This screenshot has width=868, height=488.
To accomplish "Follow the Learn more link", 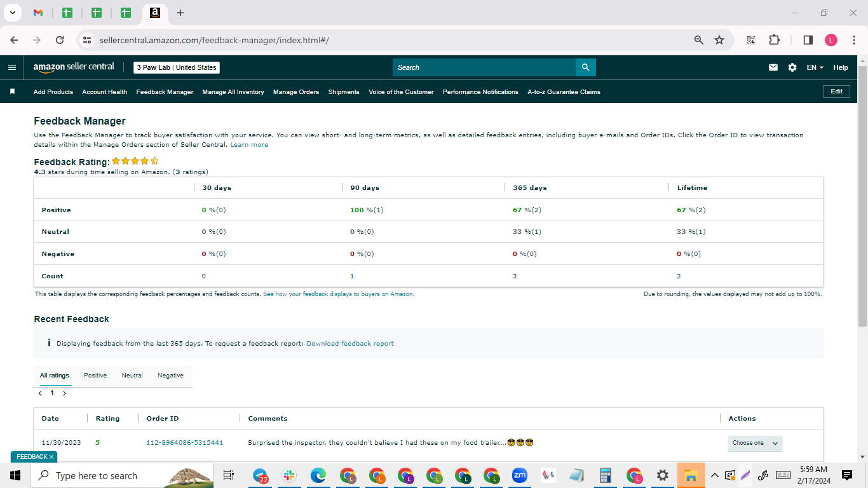I will (x=249, y=145).
